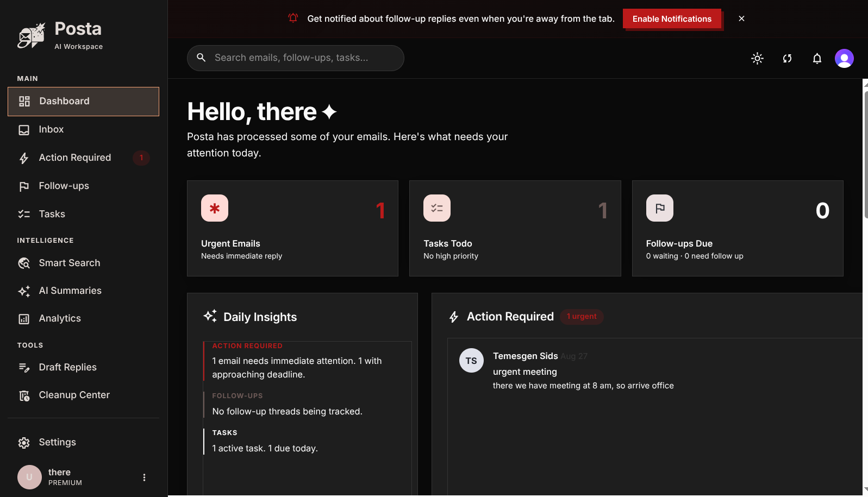Click the user avatar labeled U in sidebar

pyautogui.click(x=29, y=477)
